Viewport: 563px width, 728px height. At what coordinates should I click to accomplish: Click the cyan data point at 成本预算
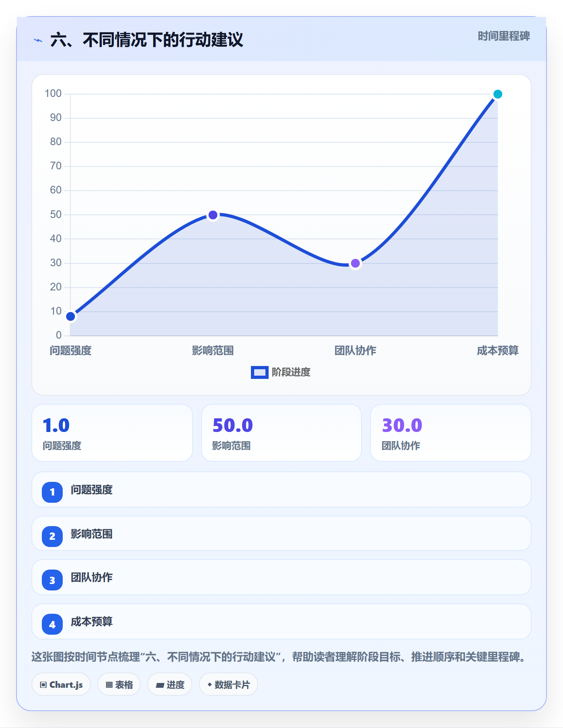pos(498,94)
